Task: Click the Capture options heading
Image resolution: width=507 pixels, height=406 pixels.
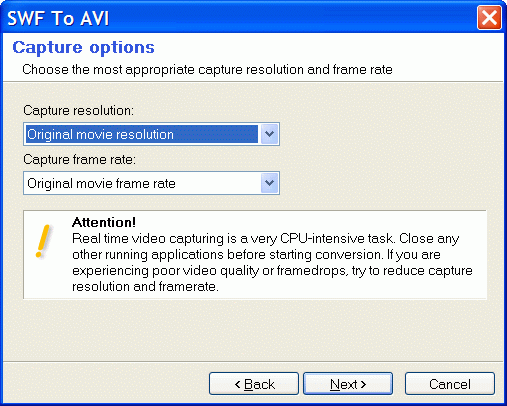Action: tap(84, 47)
